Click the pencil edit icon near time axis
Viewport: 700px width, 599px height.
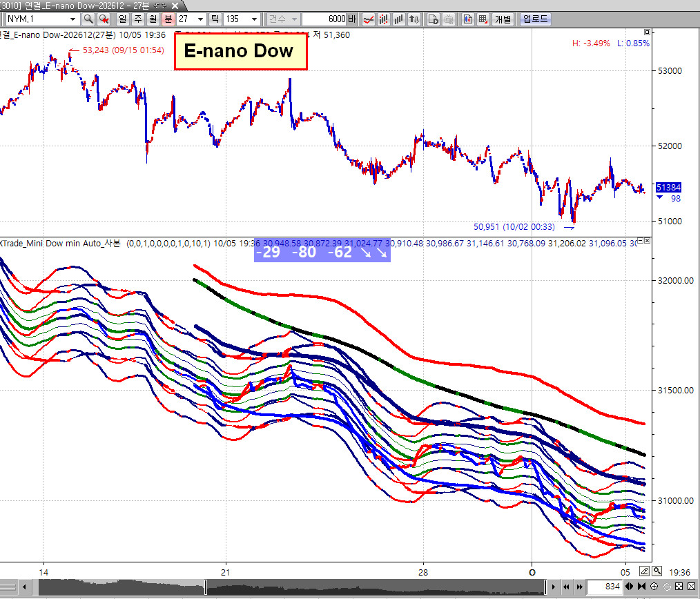click(644, 571)
